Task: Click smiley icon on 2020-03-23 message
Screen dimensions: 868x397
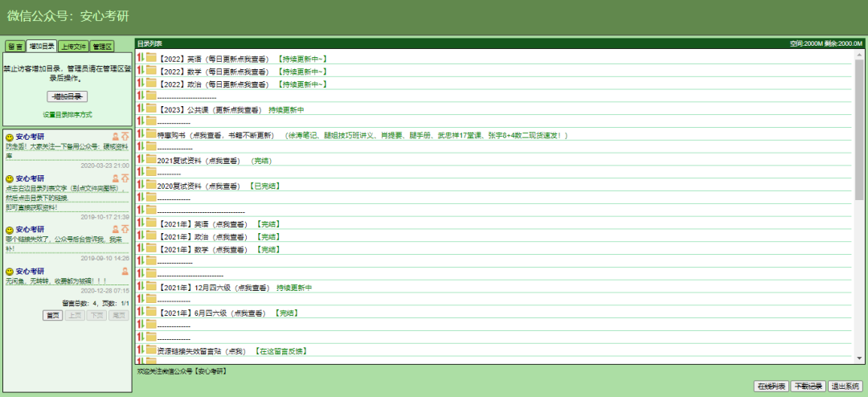Action: 10,137
